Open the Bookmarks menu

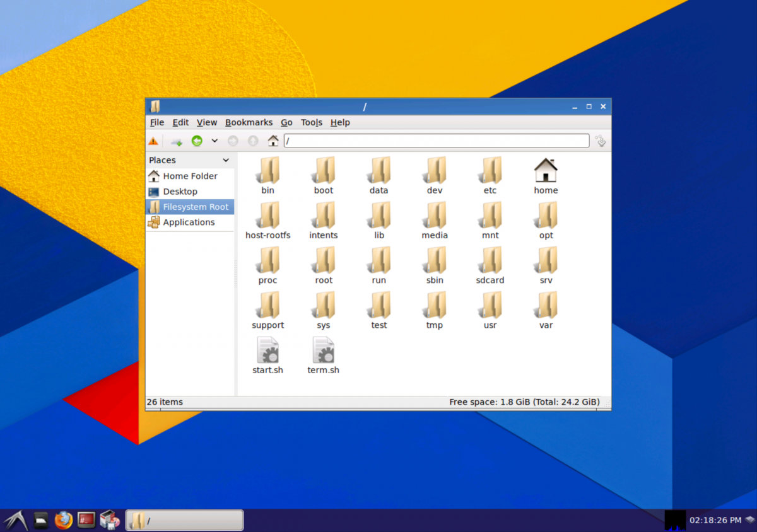coord(249,122)
